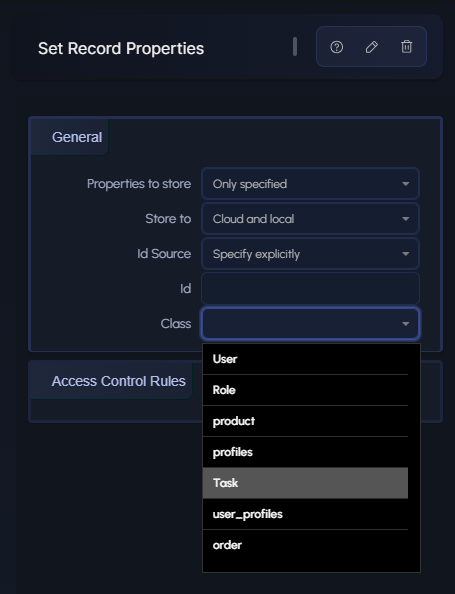The height and width of the screenshot is (594, 455).
Task: Expand the Id Source dropdown
Action: [x=310, y=254]
